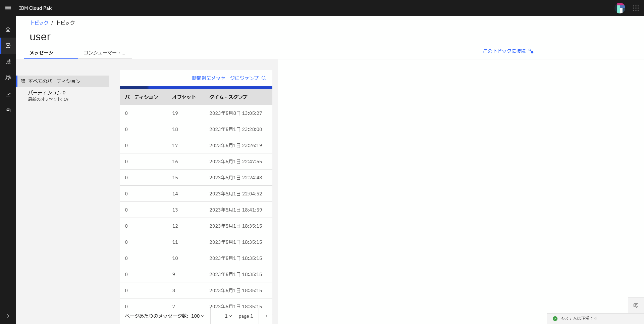
Task: Open the app switcher grid icon
Action: click(x=636, y=8)
